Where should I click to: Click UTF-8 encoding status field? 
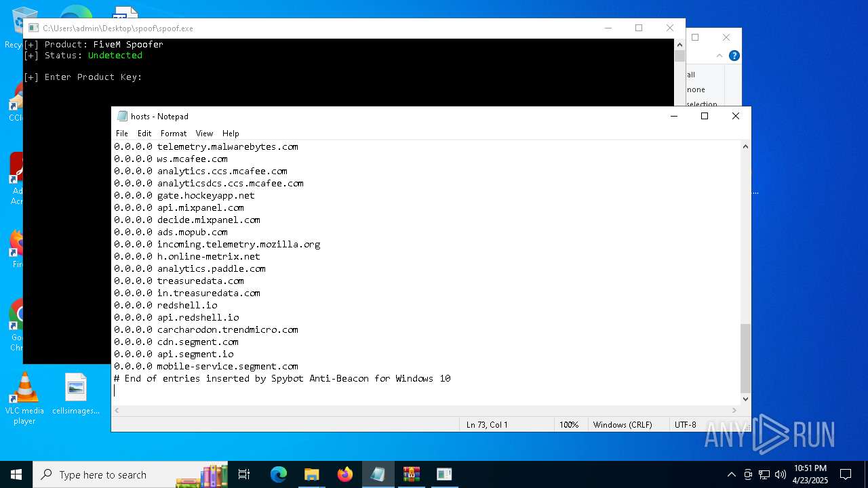tap(686, 424)
